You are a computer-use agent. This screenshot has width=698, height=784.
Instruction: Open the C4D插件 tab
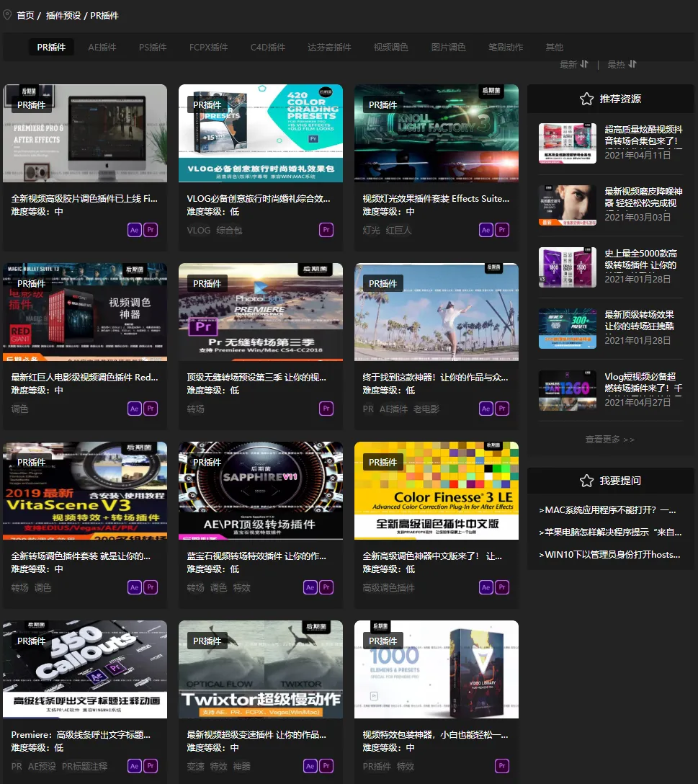pos(267,47)
